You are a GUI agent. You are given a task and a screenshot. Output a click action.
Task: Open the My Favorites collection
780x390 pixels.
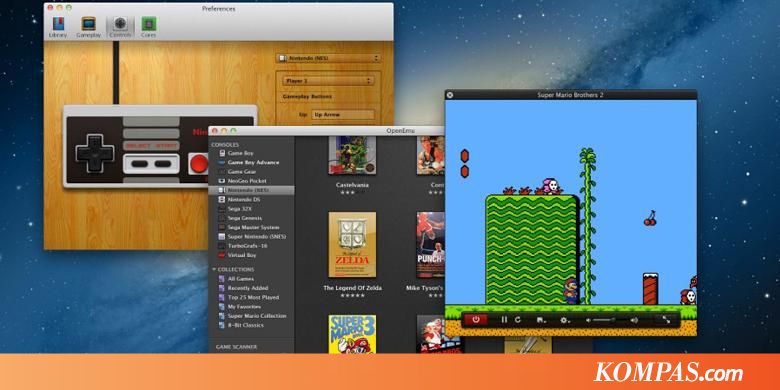pos(251,306)
